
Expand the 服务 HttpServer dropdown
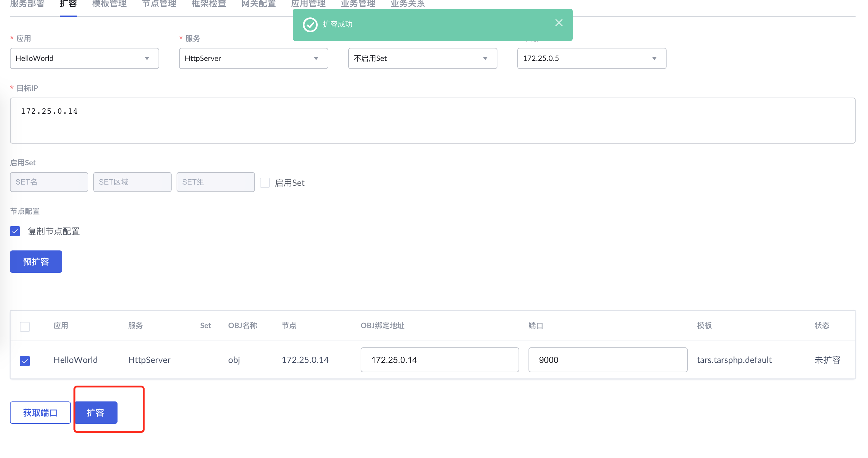click(253, 58)
